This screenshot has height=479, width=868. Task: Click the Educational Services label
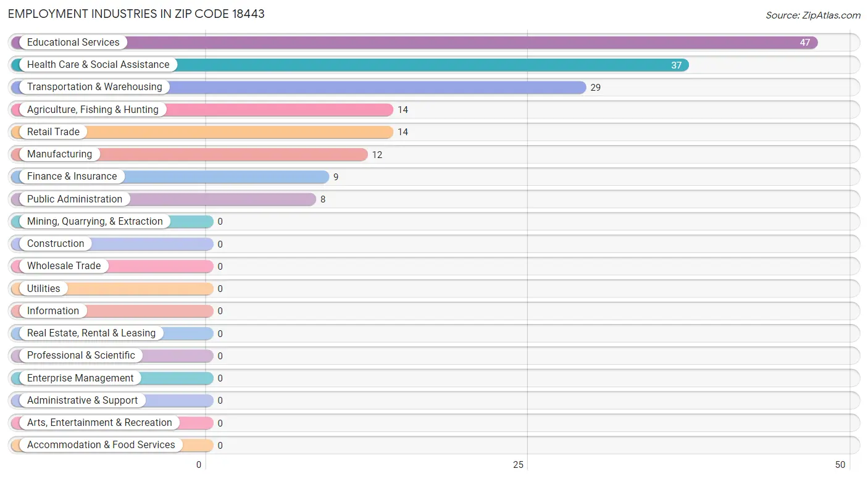[x=73, y=43]
